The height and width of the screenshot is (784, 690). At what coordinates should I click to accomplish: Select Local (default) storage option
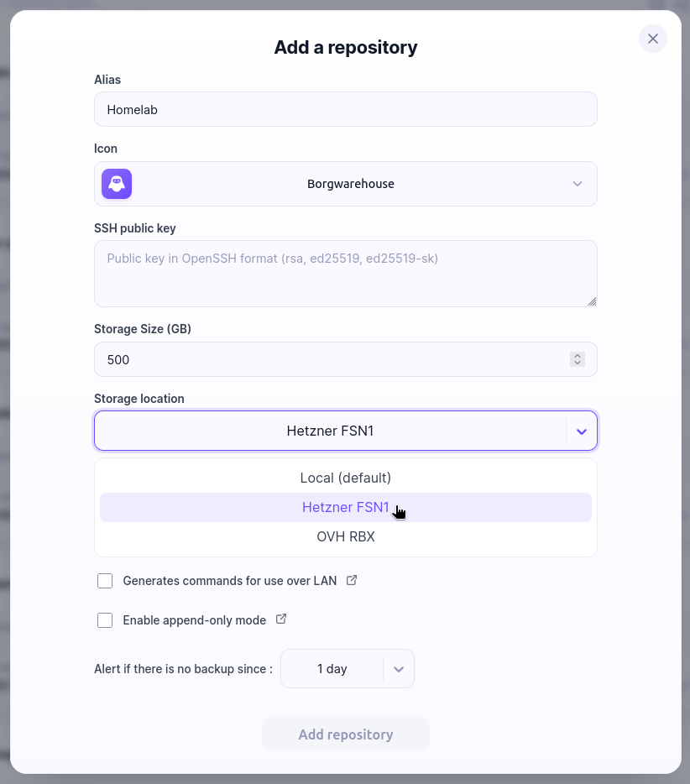click(x=346, y=478)
